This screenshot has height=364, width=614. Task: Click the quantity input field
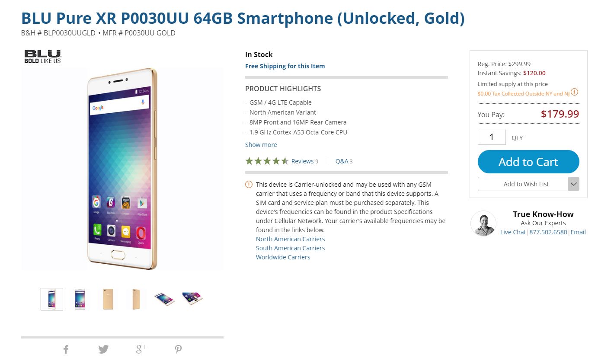pos(492,137)
